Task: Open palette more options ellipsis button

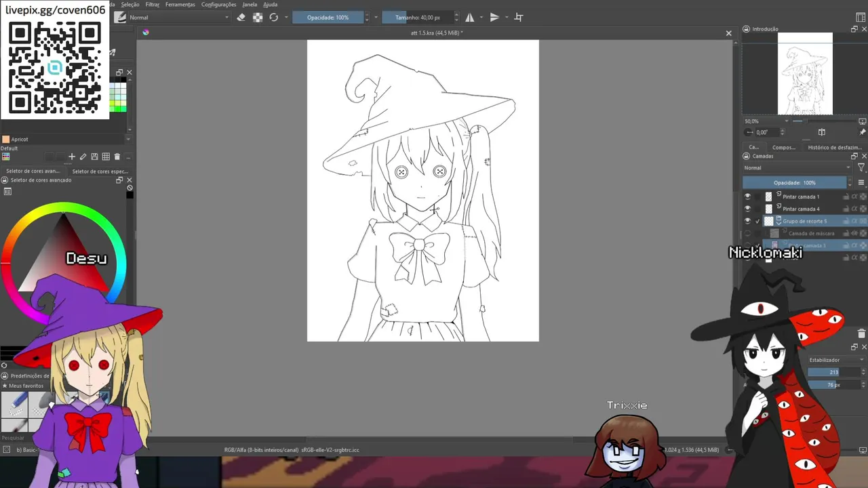Action: coord(128,157)
